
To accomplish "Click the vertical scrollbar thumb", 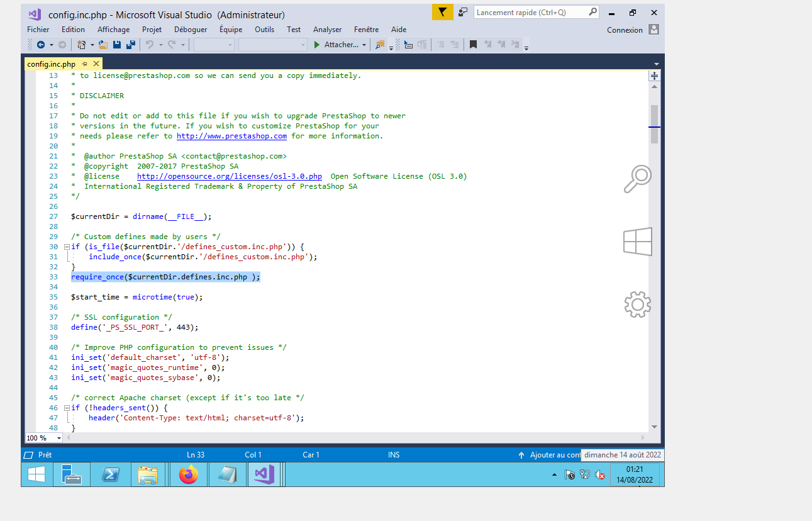I will click(x=654, y=124).
